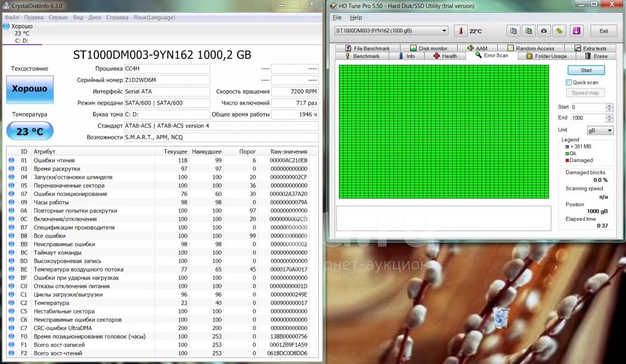Switch to the Info tab

coord(406,56)
